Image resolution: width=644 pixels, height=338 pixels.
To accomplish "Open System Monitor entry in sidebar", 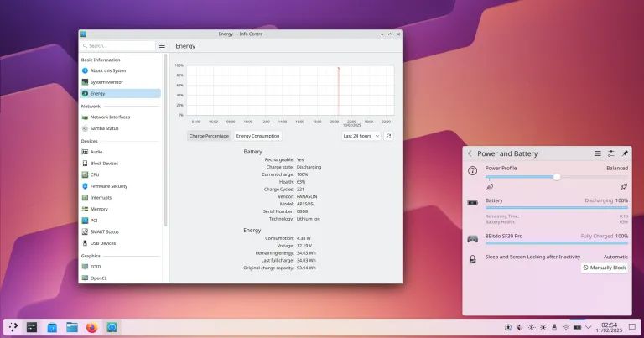I will (x=121, y=82).
